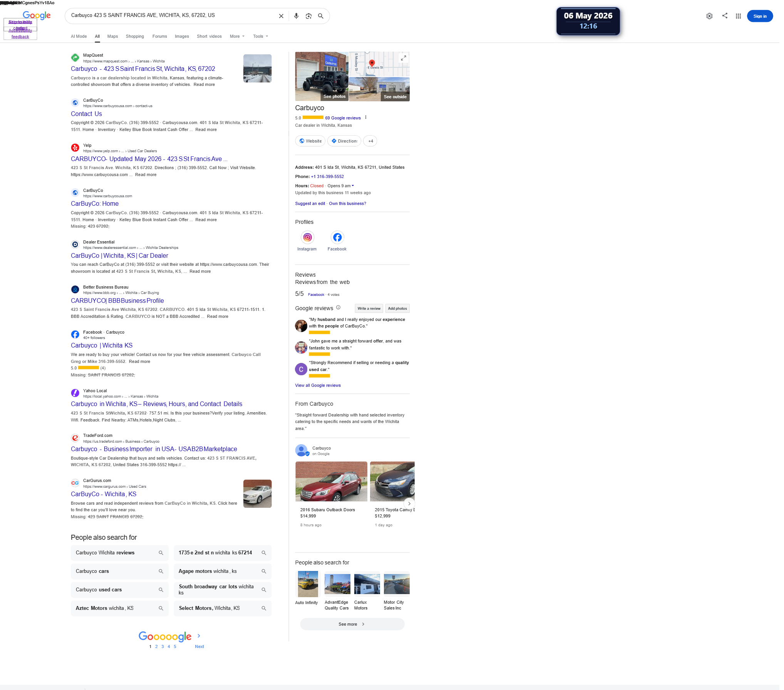Click the MapQuest favicon
The image size is (784, 690).
point(75,58)
